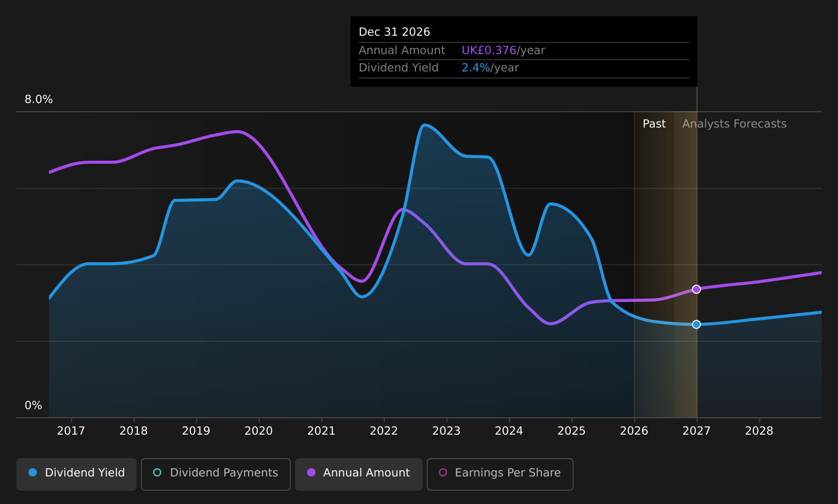Toggle the Dividend Yield legend button
Image resolution: width=838 pixels, height=504 pixels.
[x=77, y=474]
